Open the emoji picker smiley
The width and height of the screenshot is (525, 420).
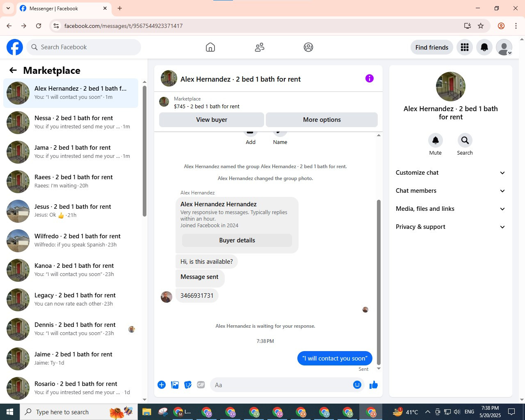357,385
